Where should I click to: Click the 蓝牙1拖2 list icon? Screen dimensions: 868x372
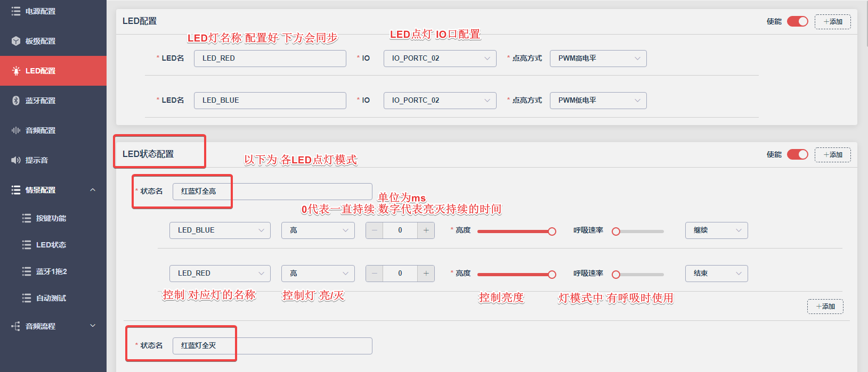27,271
